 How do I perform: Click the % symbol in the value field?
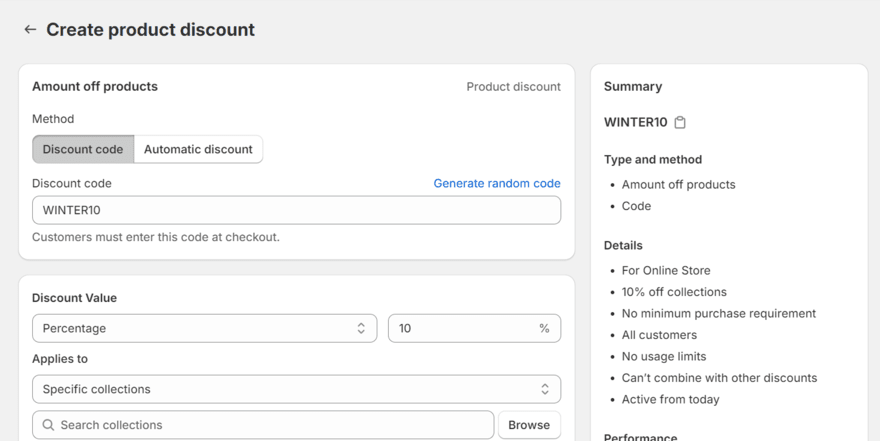[x=544, y=328]
